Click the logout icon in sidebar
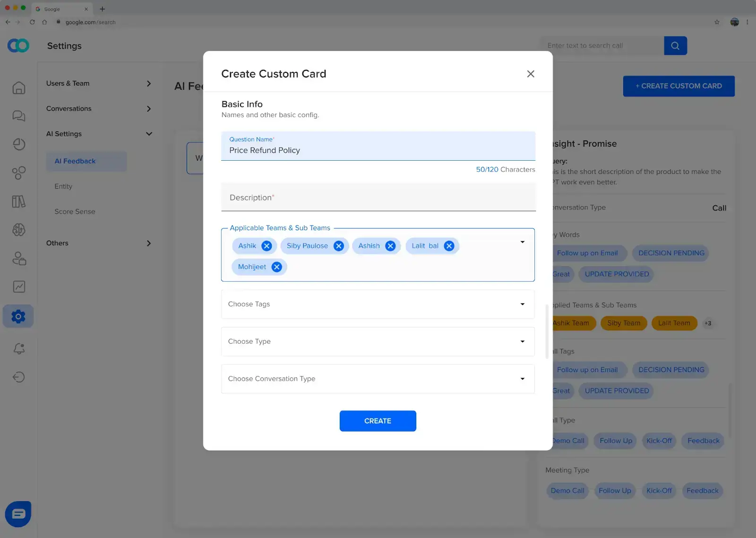 click(19, 377)
